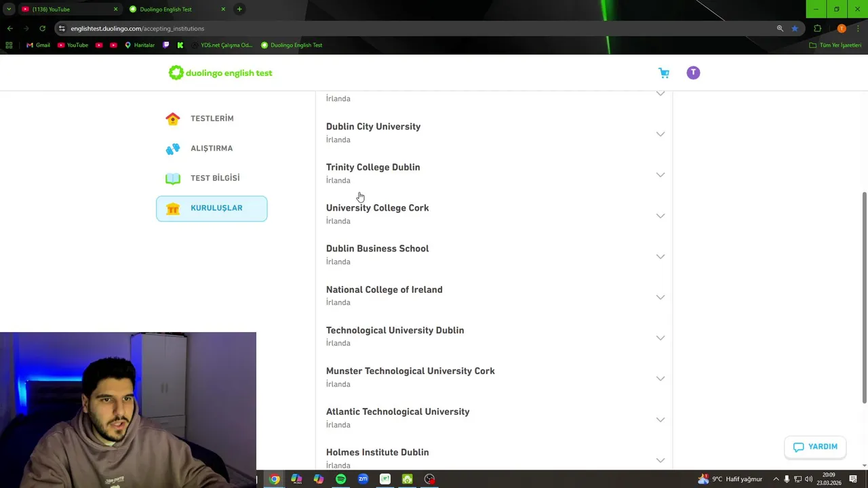Open Spotify from the taskbar
The image size is (868, 488).
pos(340,479)
